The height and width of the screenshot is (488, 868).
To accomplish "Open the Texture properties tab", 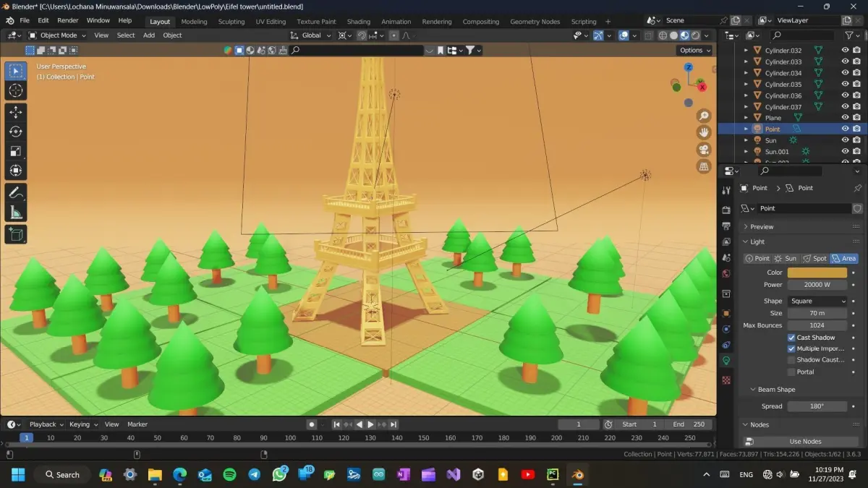I will [x=726, y=380].
